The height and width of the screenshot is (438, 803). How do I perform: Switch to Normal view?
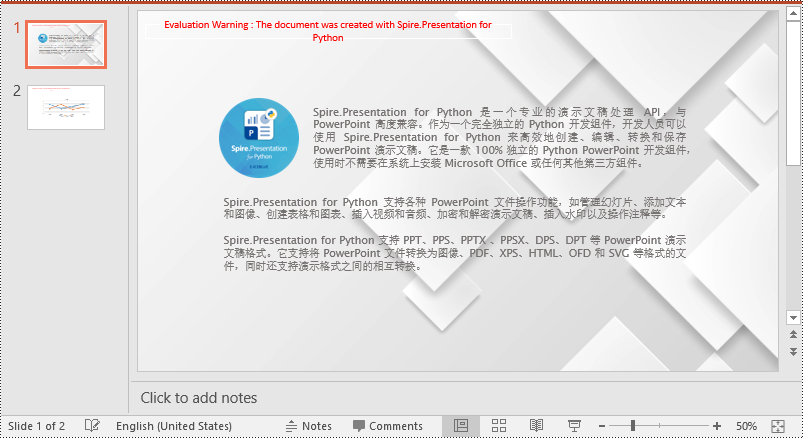click(x=461, y=426)
